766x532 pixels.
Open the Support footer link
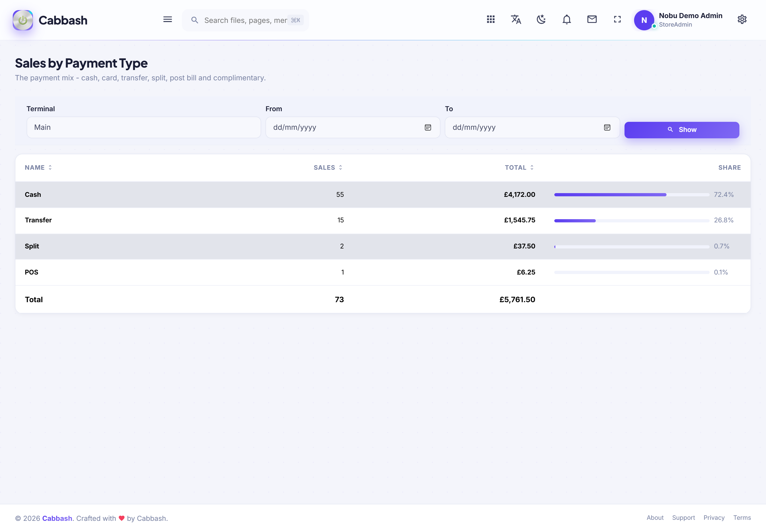click(x=683, y=518)
